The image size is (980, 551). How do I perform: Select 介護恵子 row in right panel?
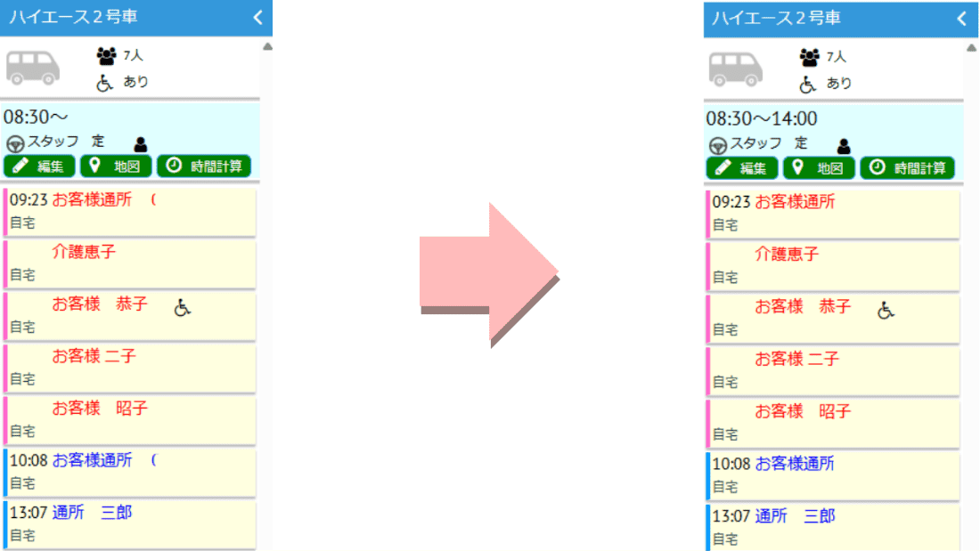(x=833, y=267)
